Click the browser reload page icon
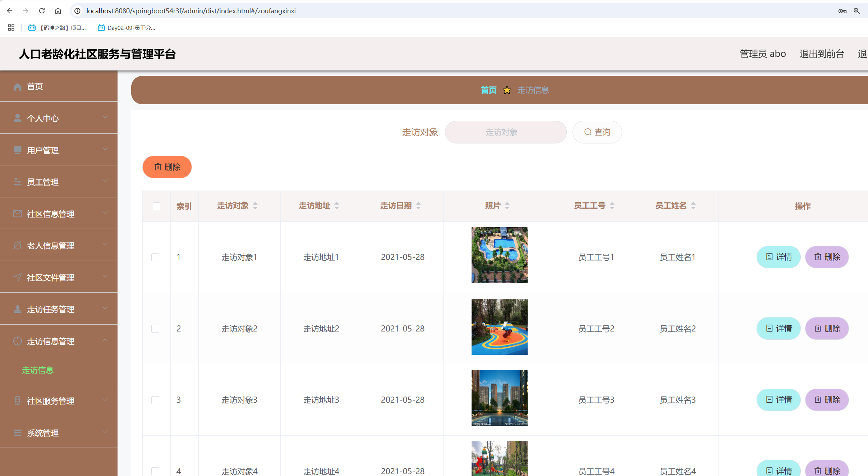Screen dimensions: 868x476 42,11
